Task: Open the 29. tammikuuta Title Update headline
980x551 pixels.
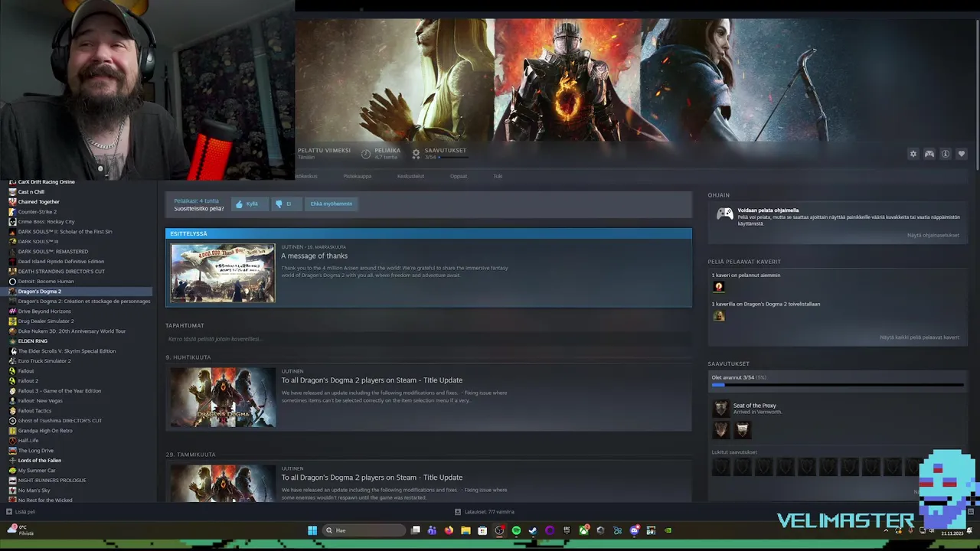Action: [x=371, y=478]
